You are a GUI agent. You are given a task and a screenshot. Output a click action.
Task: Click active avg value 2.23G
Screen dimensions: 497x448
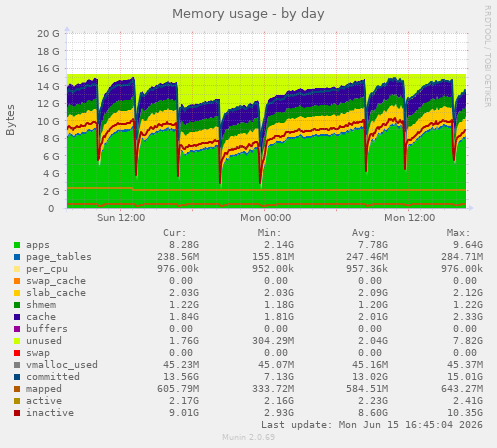[x=373, y=401]
